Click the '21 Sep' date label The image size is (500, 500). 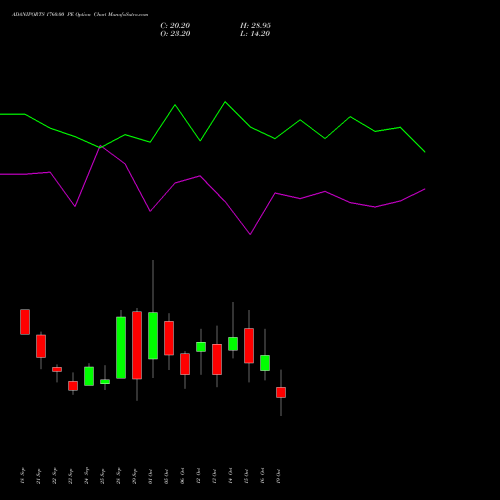click(x=38, y=476)
